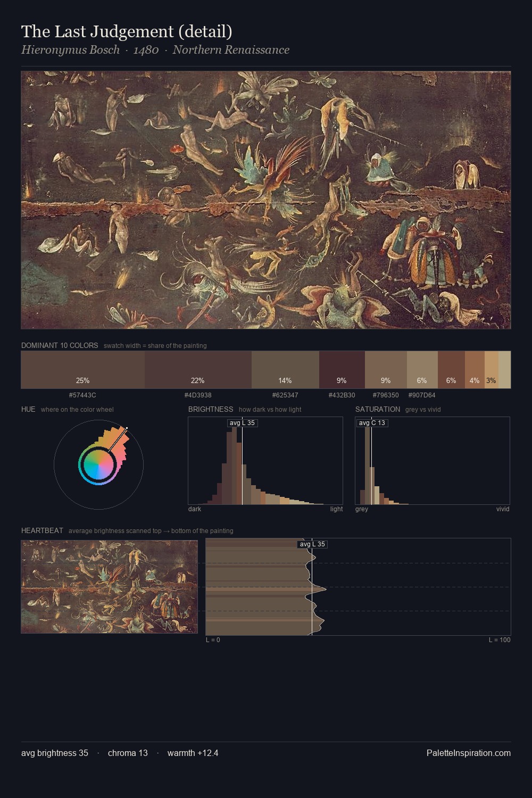Click the 'dark' axis label
Image resolution: width=532 pixels, height=798 pixels.
[195, 509]
